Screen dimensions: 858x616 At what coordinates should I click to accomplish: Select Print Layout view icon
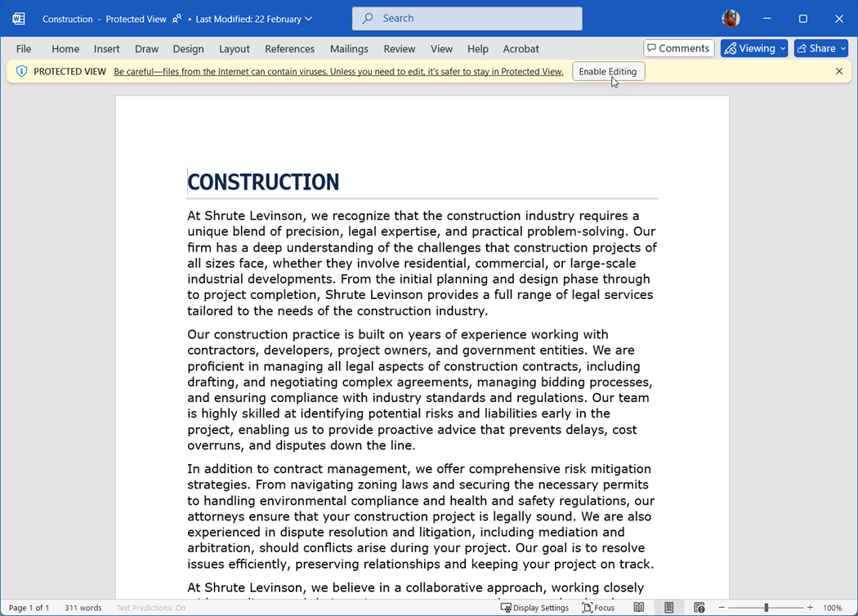[668, 608]
